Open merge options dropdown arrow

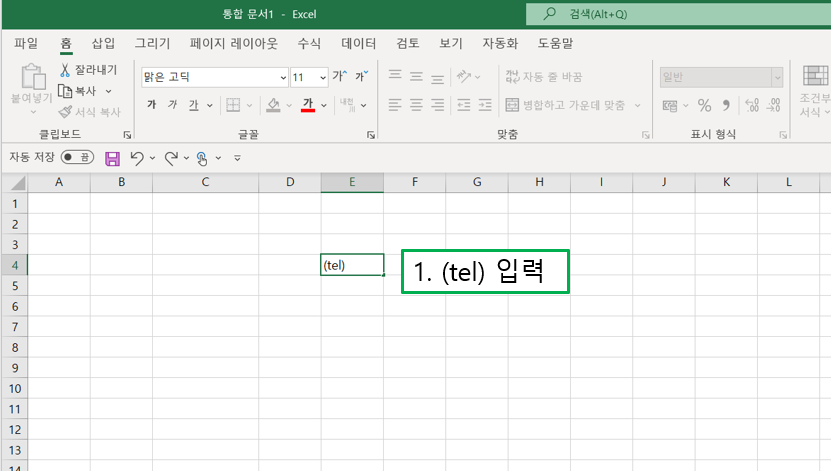click(x=638, y=105)
